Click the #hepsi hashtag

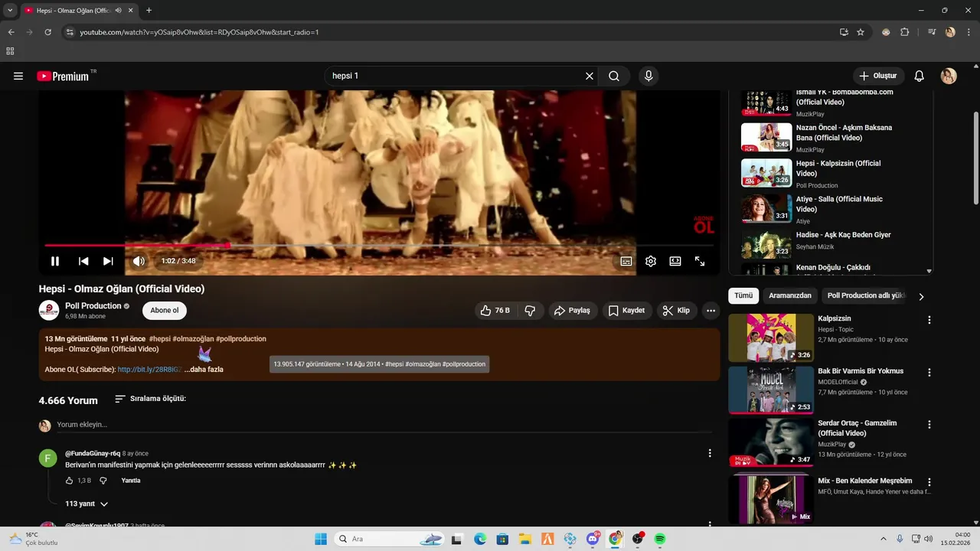(159, 339)
